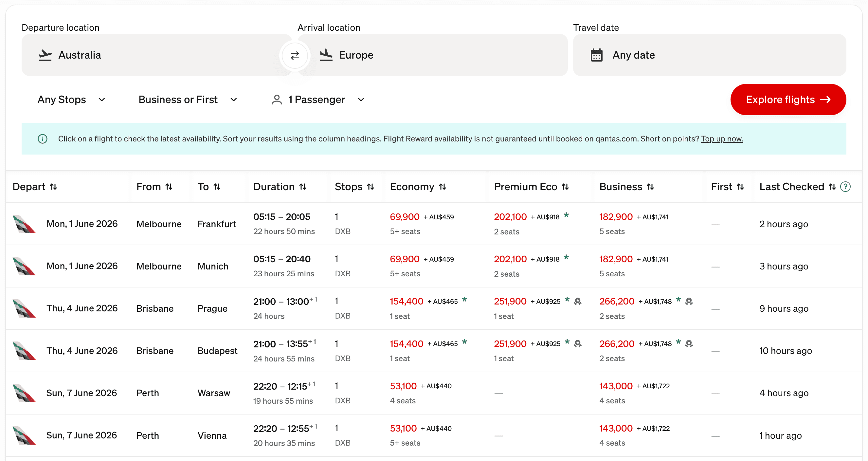The width and height of the screenshot is (868, 461).
Task: Click the Explore flights button
Action: (788, 100)
